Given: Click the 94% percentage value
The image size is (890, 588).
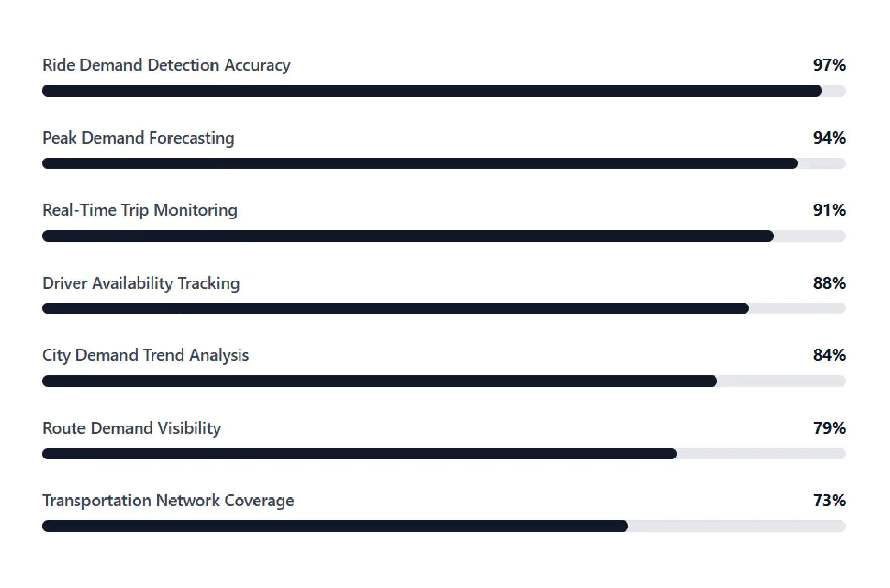Looking at the screenshot, I should (x=829, y=138).
